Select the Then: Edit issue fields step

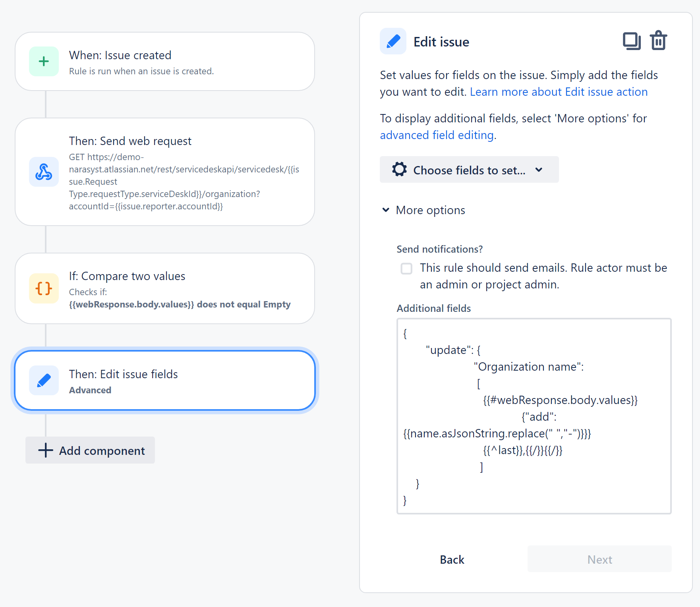pos(165,381)
